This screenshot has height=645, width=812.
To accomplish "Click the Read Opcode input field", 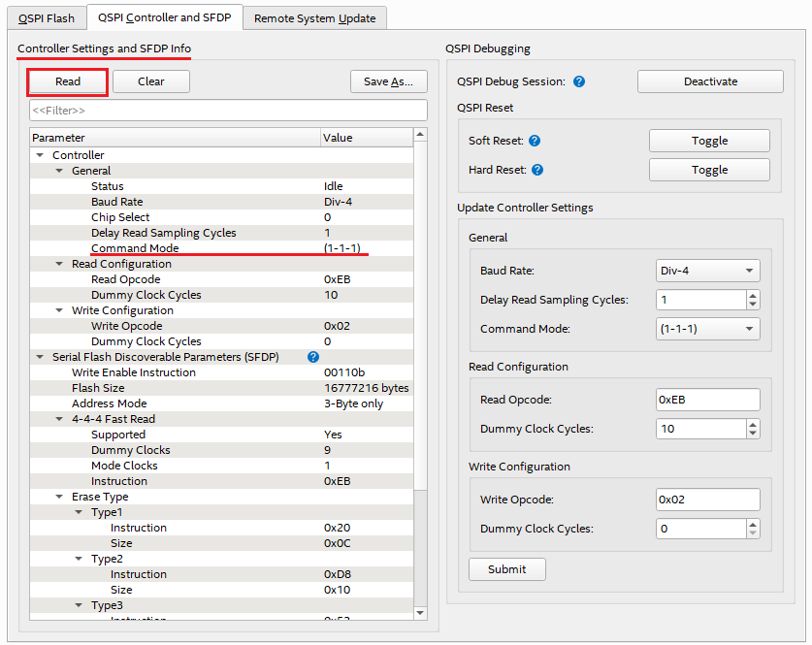I will click(x=707, y=400).
